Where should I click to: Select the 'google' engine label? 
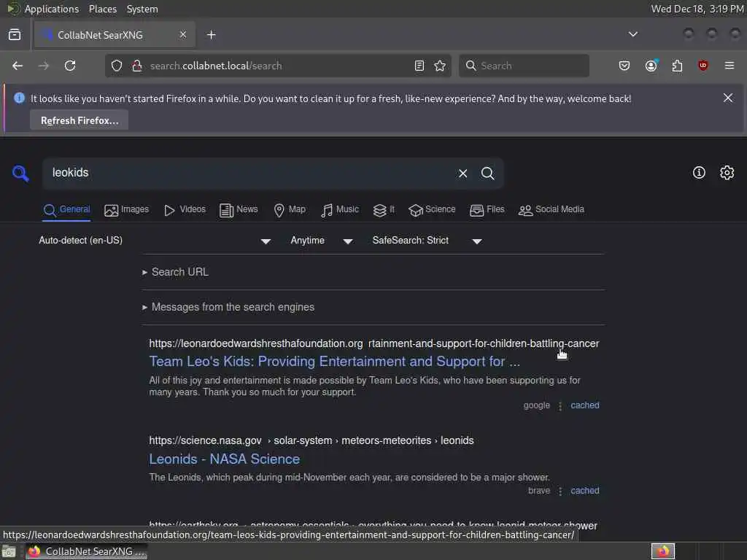coord(536,405)
